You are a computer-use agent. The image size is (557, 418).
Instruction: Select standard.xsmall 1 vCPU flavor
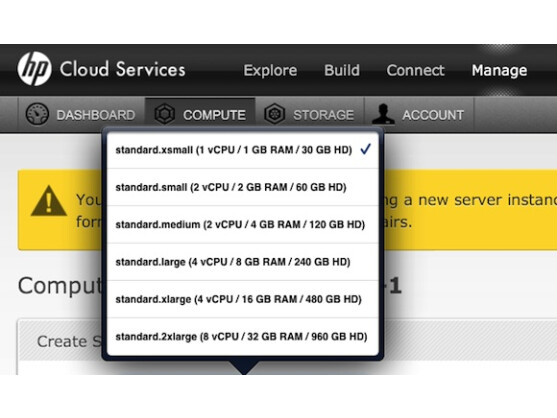[243, 150]
